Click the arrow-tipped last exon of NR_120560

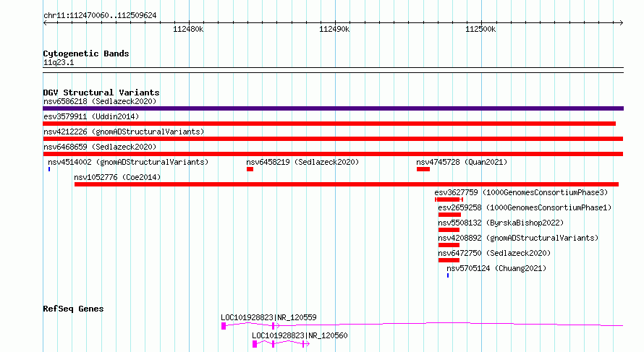pos(305,344)
